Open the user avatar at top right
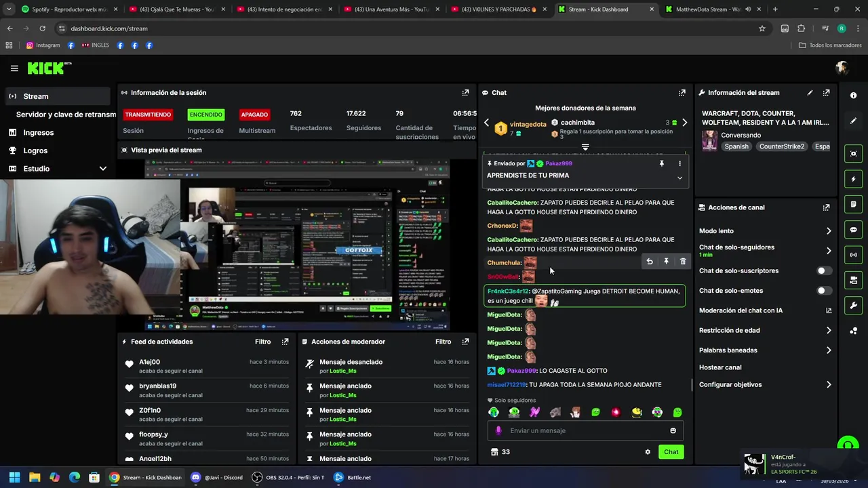This screenshot has width=868, height=488. tap(842, 68)
